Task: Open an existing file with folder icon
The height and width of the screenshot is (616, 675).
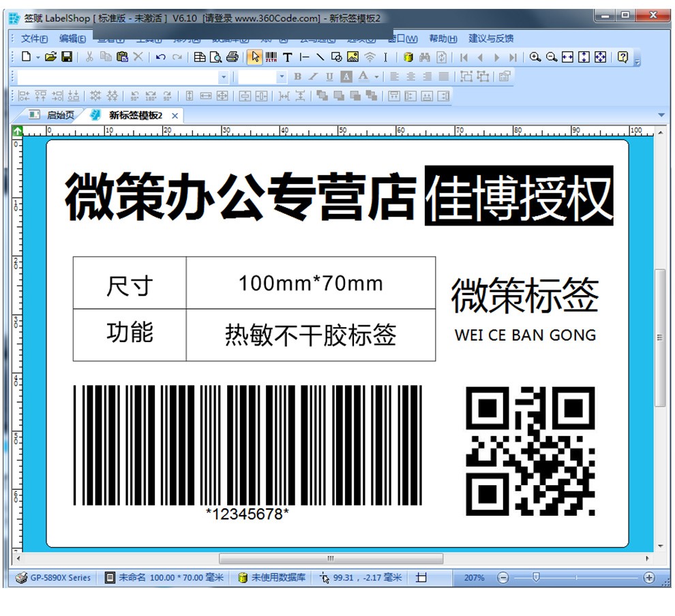Action: [50, 57]
